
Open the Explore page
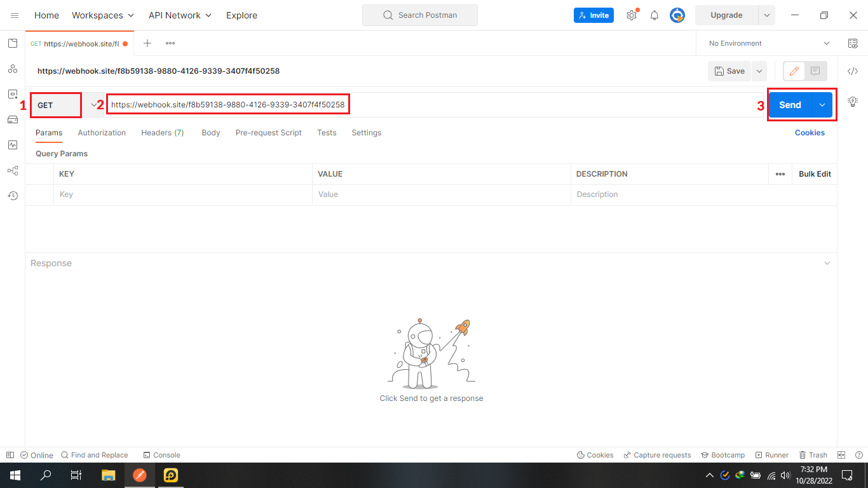[x=241, y=15]
